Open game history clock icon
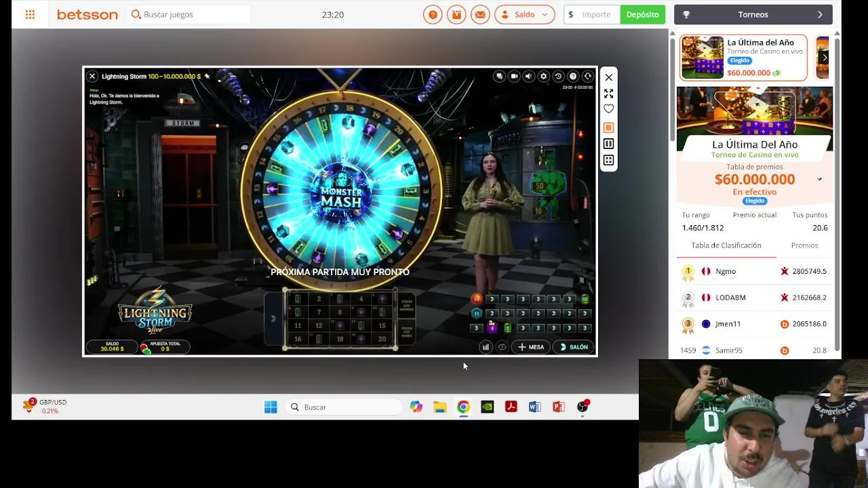The width and height of the screenshot is (868, 488). (x=558, y=77)
